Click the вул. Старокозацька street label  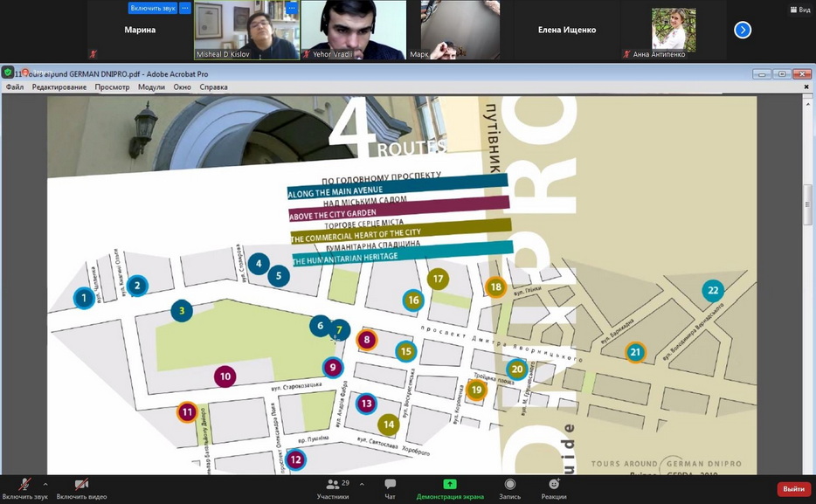pyautogui.click(x=296, y=387)
